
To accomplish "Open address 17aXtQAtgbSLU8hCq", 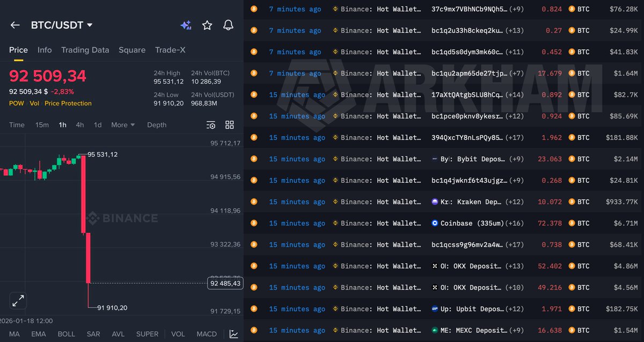I will tap(467, 95).
